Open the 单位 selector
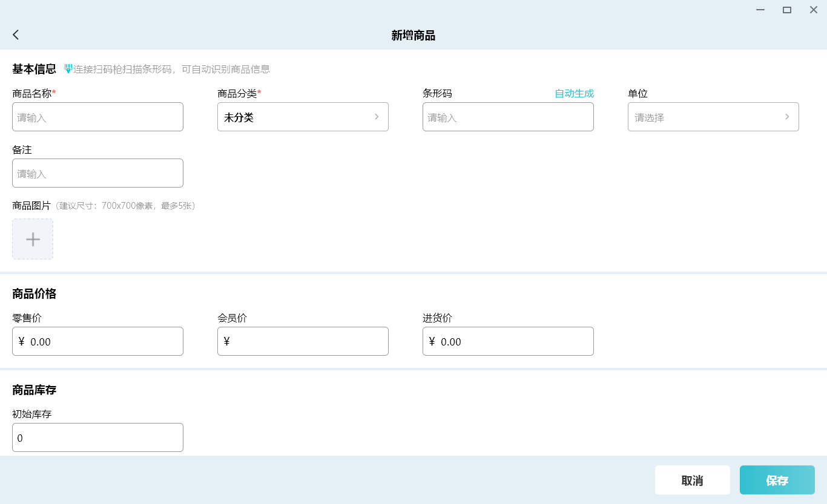The image size is (827, 504). [713, 117]
